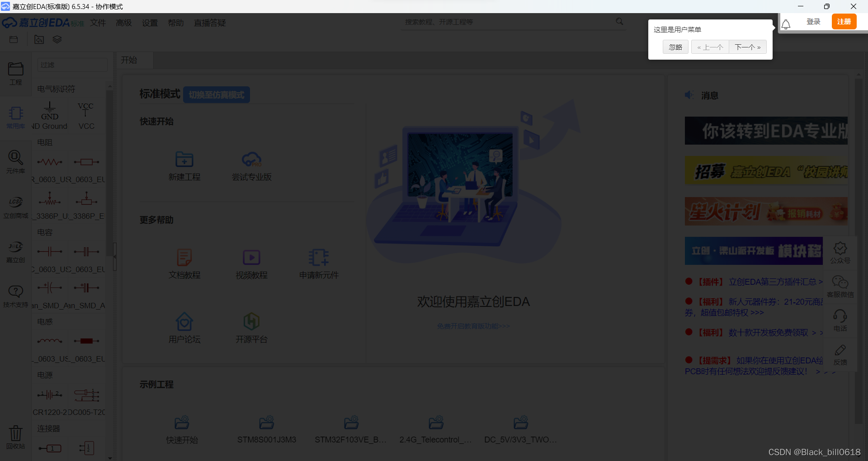Click the 新建工程 new project icon
The image size is (868, 461).
[x=184, y=166]
